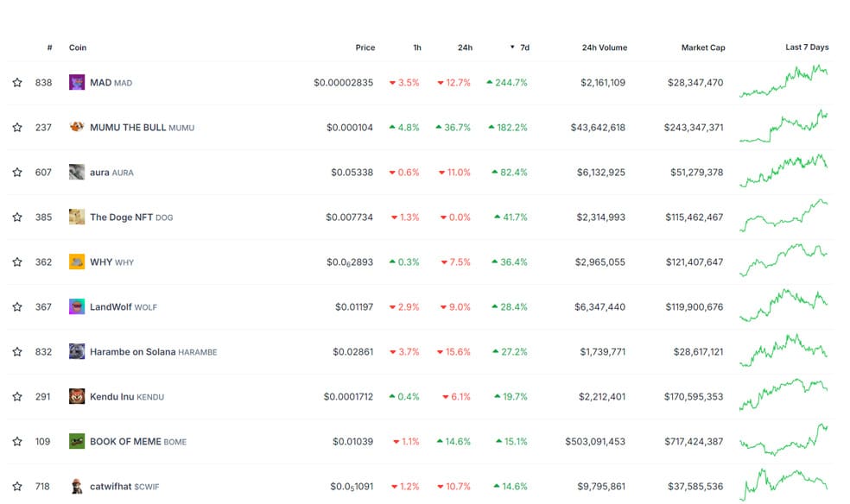Add aura AURA to favorites star

point(17,172)
